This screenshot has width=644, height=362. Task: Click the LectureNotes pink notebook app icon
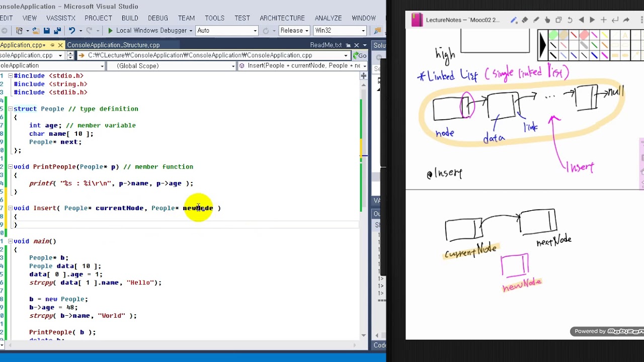pos(417,20)
